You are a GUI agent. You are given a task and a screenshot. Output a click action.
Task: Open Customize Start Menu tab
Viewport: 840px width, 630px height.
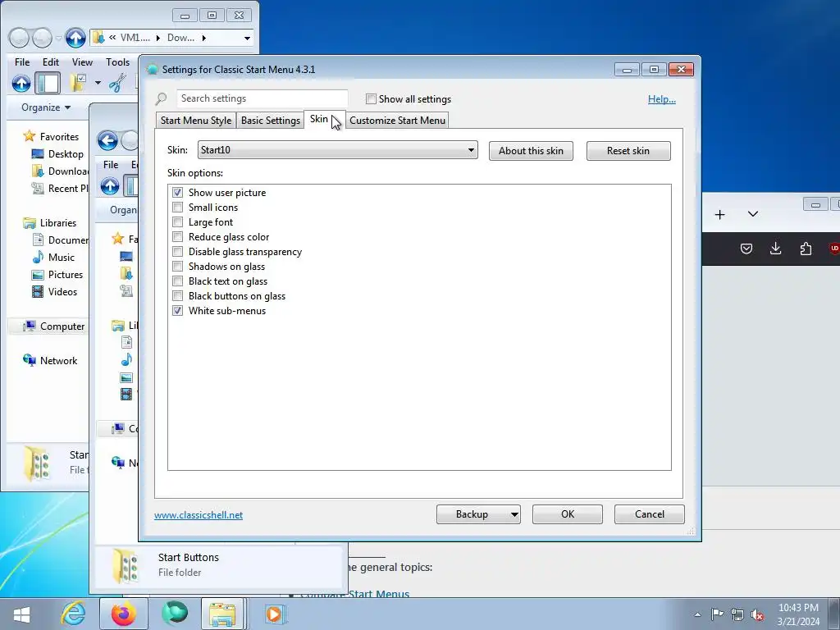coord(398,121)
